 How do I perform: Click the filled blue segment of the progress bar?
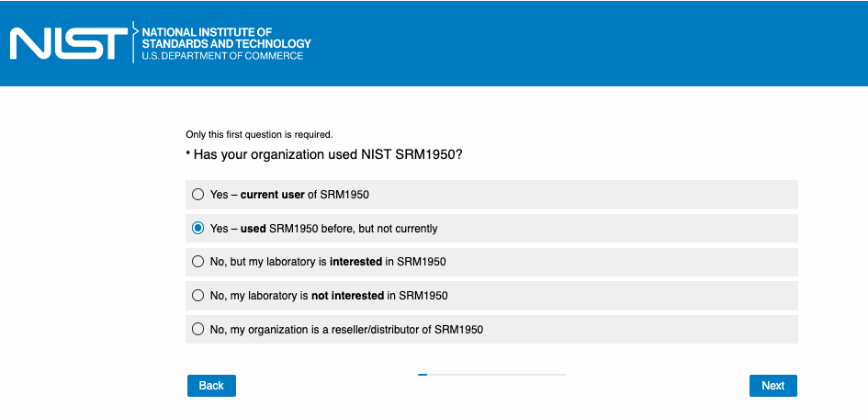pos(423,375)
